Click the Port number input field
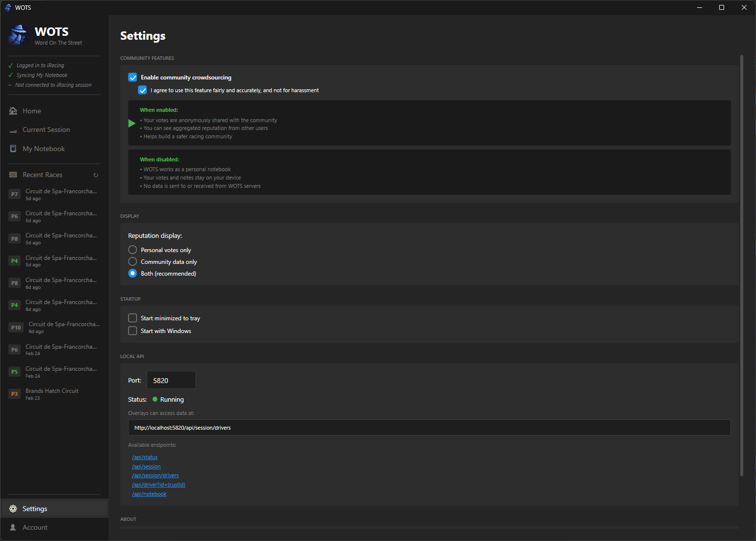This screenshot has width=756, height=541. pyautogui.click(x=171, y=380)
